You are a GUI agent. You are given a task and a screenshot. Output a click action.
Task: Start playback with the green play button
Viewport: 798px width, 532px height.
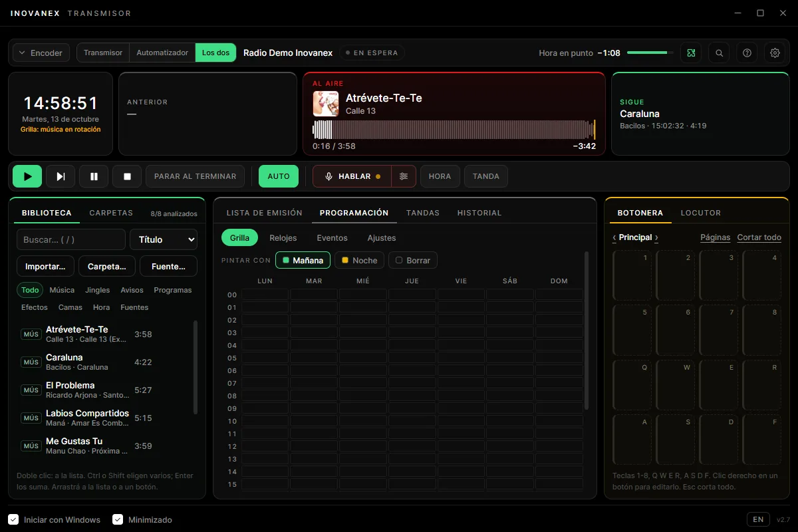[x=27, y=176]
